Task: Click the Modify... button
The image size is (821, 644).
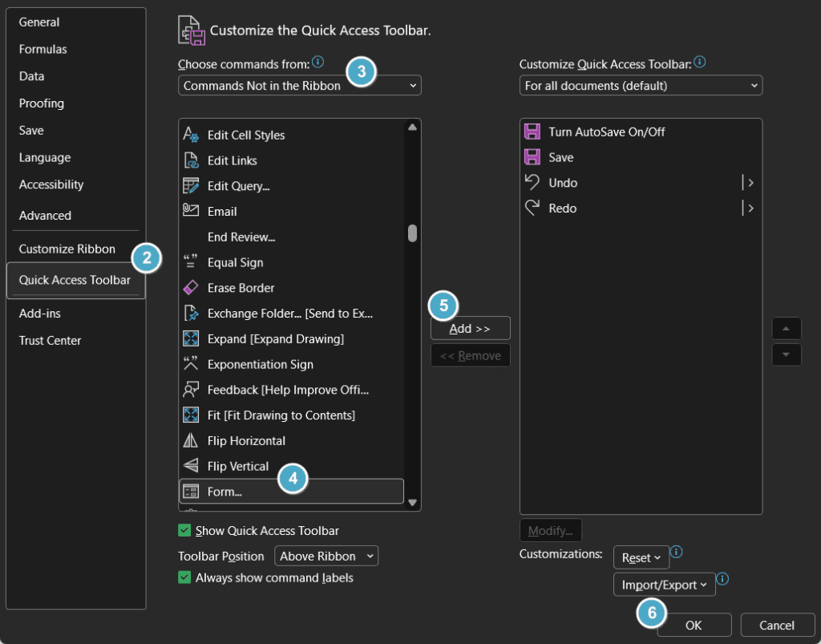Action: pyautogui.click(x=550, y=530)
